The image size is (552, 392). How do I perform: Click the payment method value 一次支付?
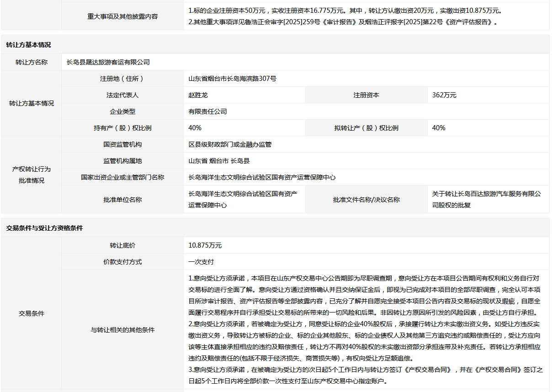pos(201,262)
